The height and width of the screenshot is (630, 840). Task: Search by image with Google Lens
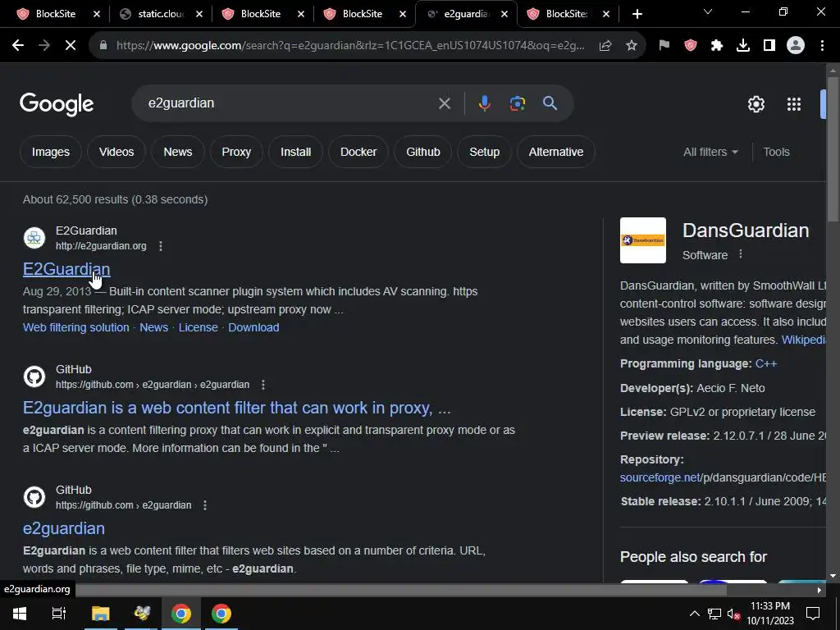click(x=518, y=103)
